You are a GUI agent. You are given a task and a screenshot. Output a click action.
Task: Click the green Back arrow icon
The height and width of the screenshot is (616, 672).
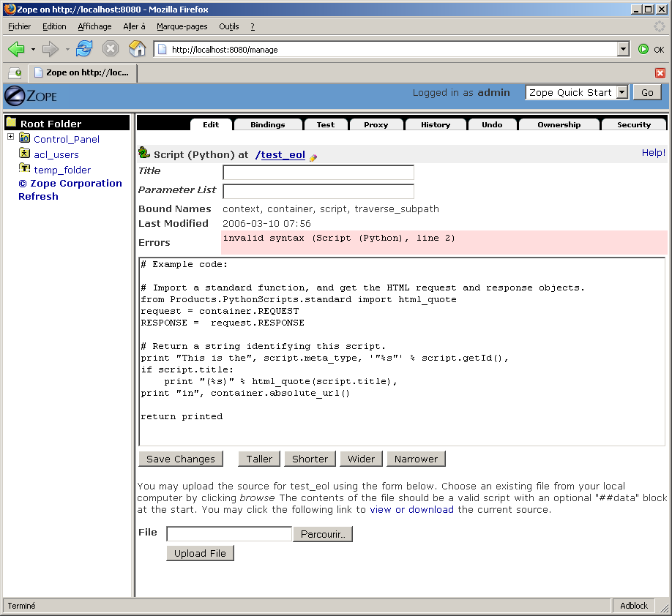(x=16, y=49)
